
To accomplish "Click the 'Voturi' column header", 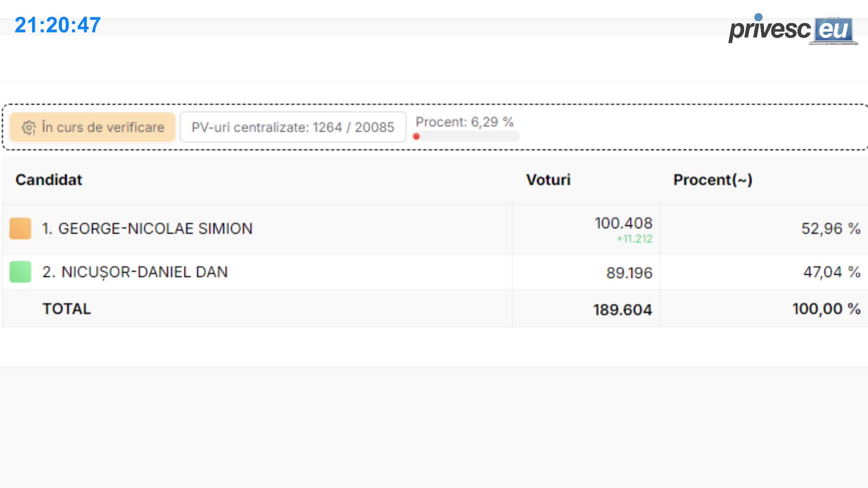I will point(548,180).
